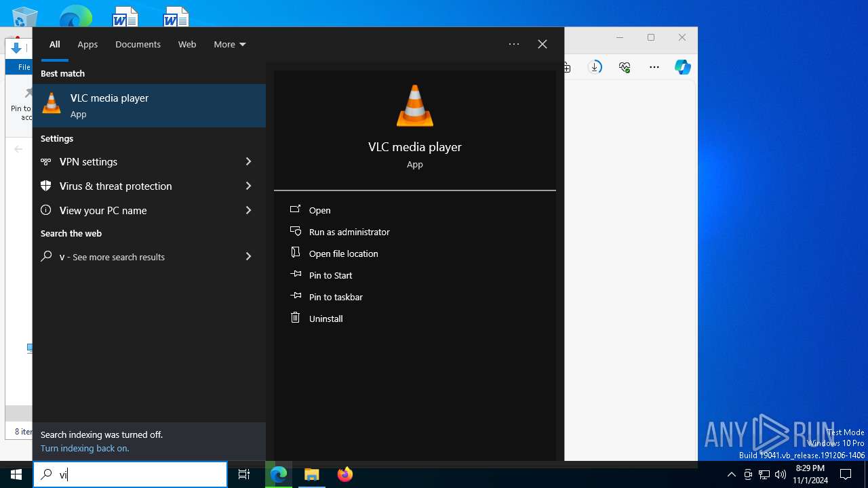Switch to the Web search tab
The height and width of the screenshot is (488, 868).
tap(187, 44)
